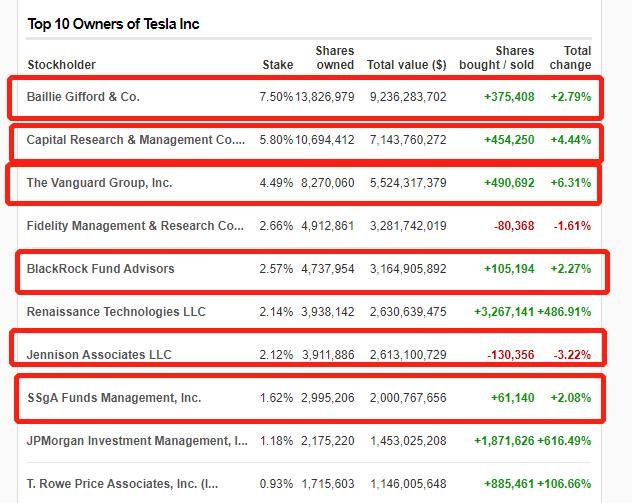The image size is (632, 503).
Task: Click the +4.44% total change value
Action: click(571, 140)
